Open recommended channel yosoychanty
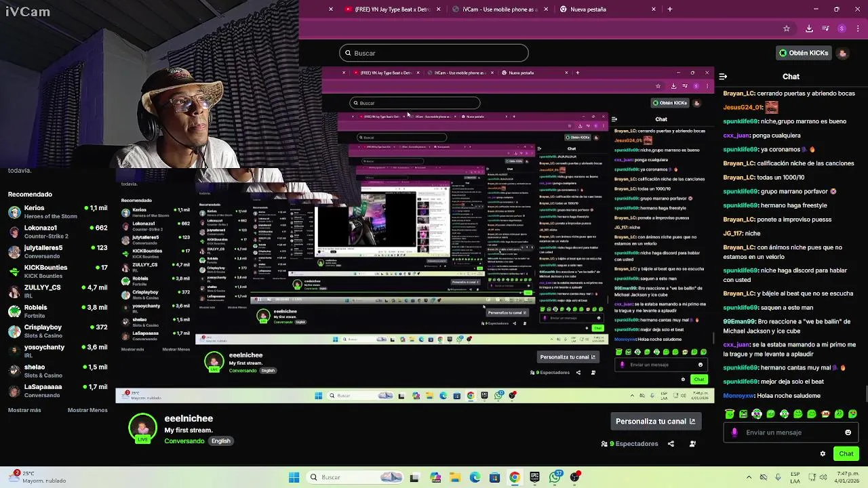 coord(58,351)
